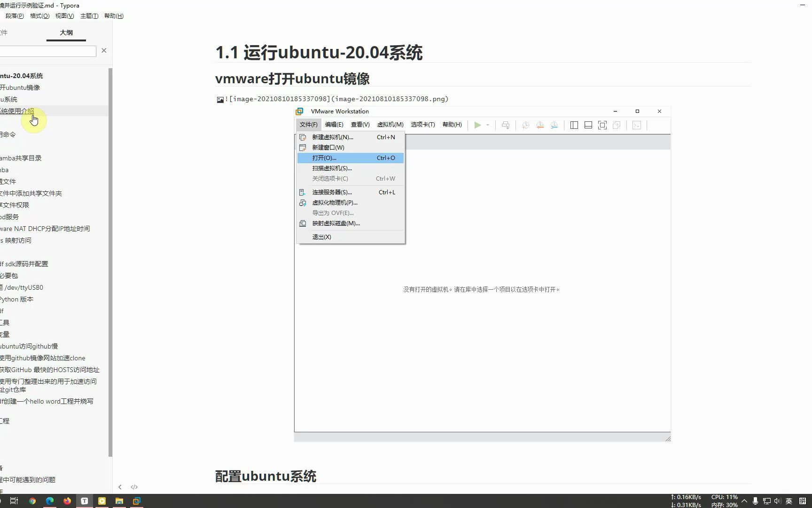Open Microsoft Edge from the taskbar
The width and height of the screenshot is (812, 508).
pos(50,501)
